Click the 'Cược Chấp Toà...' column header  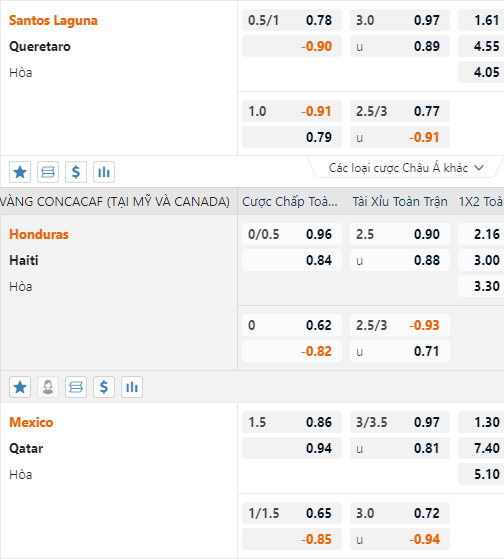(x=290, y=201)
